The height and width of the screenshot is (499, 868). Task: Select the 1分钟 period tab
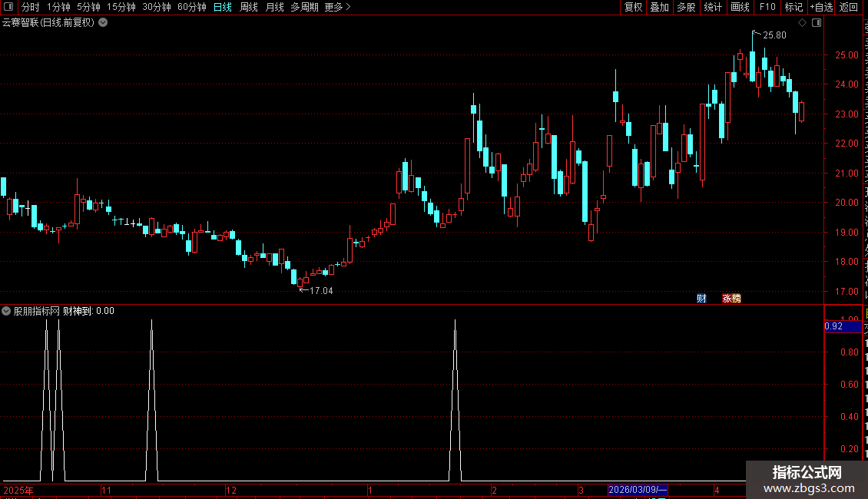click(x=58, y=7)
